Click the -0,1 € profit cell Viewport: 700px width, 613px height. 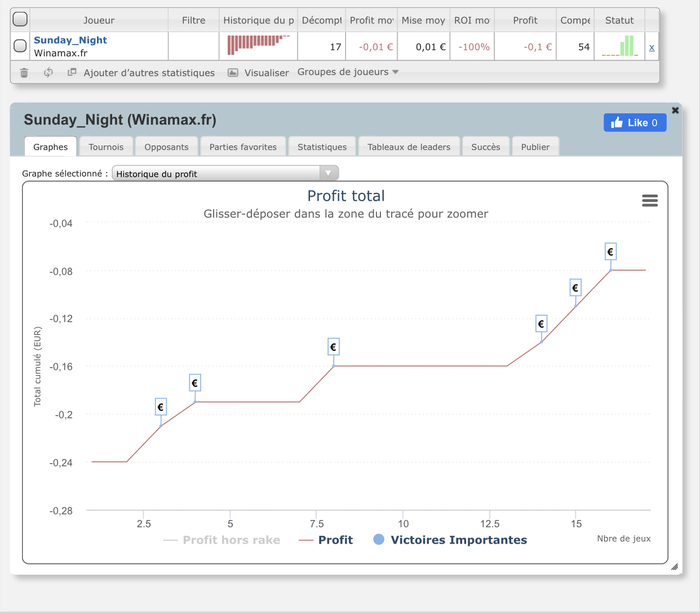525,46
